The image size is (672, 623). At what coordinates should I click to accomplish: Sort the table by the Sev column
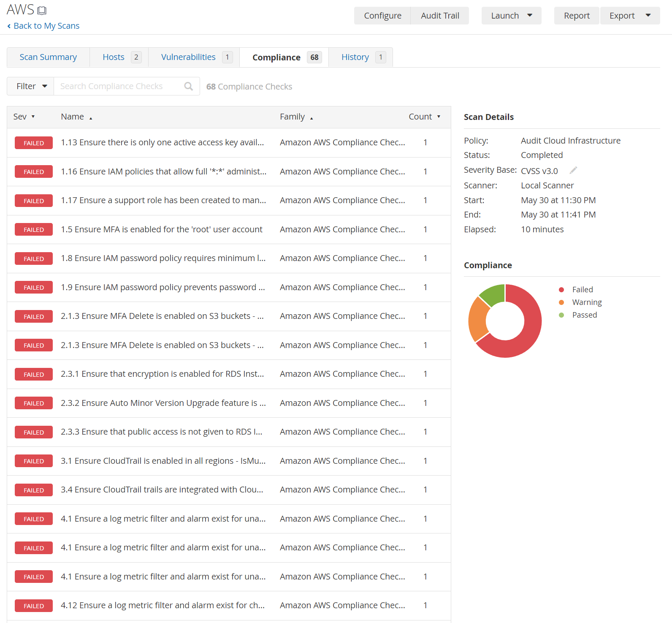[x=24, y=117]
